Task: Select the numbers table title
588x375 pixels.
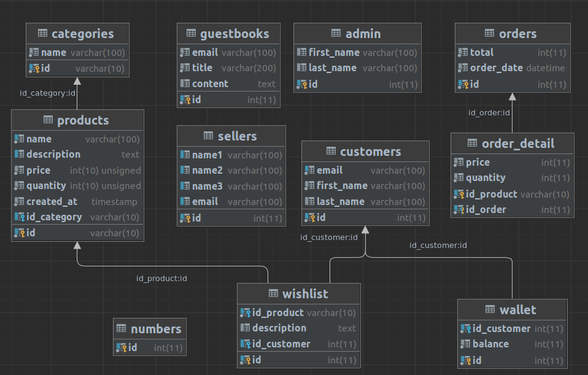Action: tap(156, 329)
